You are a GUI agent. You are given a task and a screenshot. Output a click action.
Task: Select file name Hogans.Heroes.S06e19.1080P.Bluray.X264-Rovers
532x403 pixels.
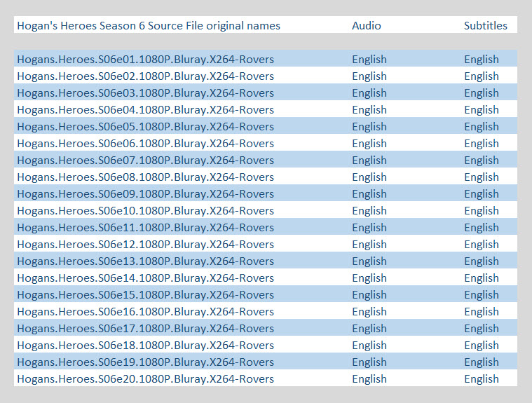(146, 362)
